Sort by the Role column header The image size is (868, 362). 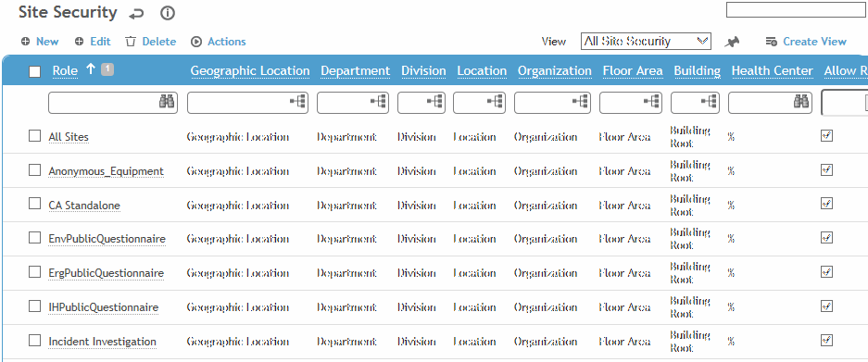65,71
